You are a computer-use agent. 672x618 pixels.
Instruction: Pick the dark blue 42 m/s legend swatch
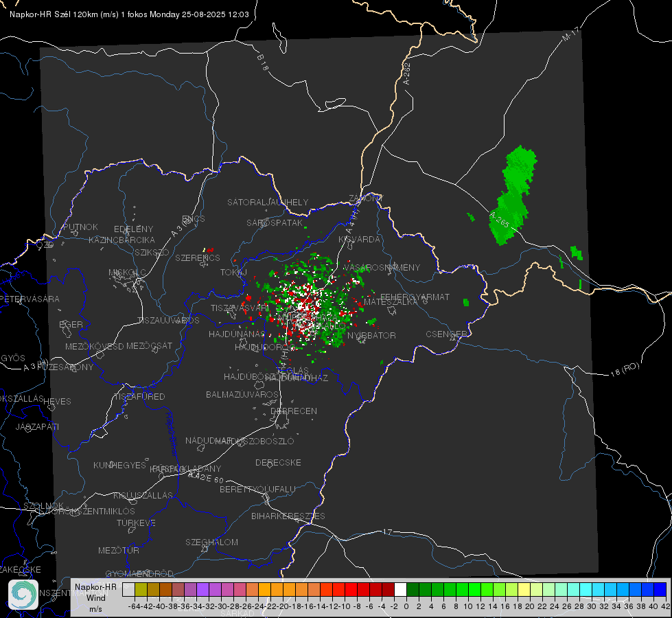(660, 589)
